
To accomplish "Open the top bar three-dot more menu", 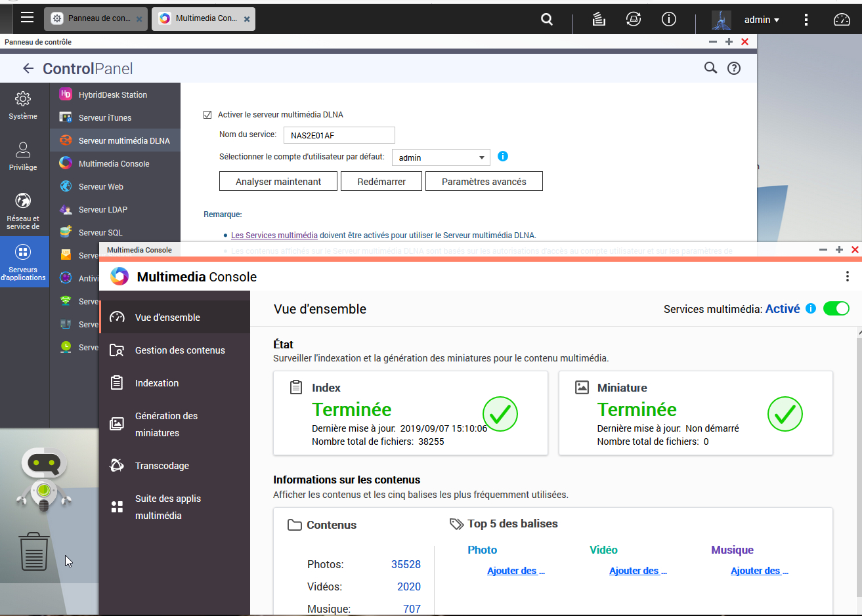I will 807,20.
